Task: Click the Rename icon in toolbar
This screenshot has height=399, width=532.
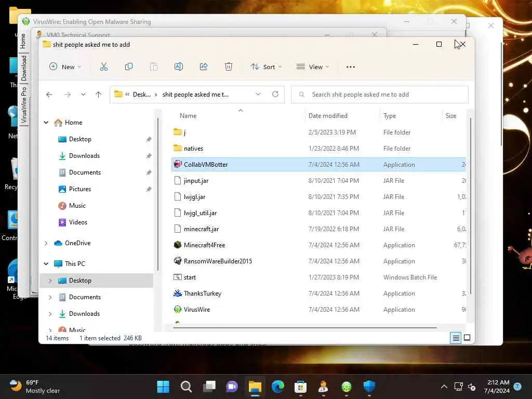Action: click(179, 67)
